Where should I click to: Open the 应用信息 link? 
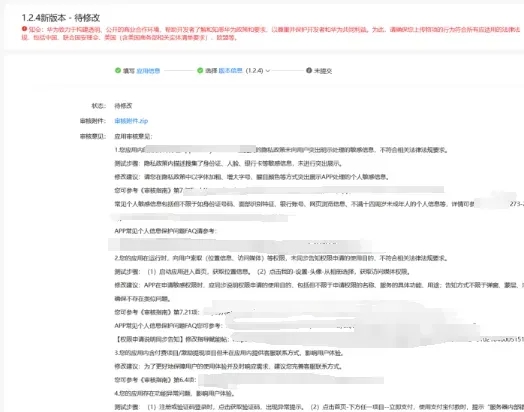148,71
